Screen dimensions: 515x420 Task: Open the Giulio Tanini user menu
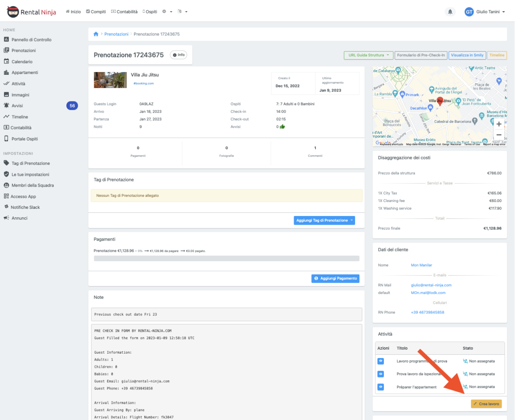tap(485, 12)
